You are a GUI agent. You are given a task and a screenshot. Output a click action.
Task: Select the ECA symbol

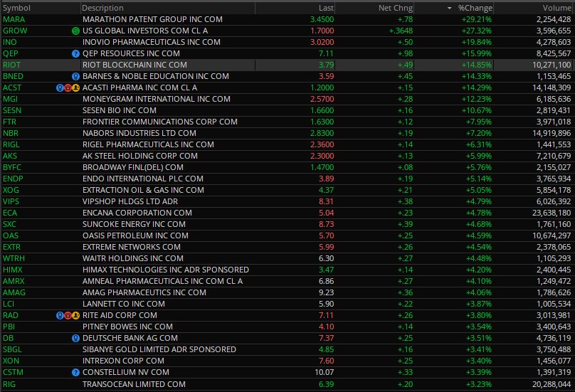point(10,213)
